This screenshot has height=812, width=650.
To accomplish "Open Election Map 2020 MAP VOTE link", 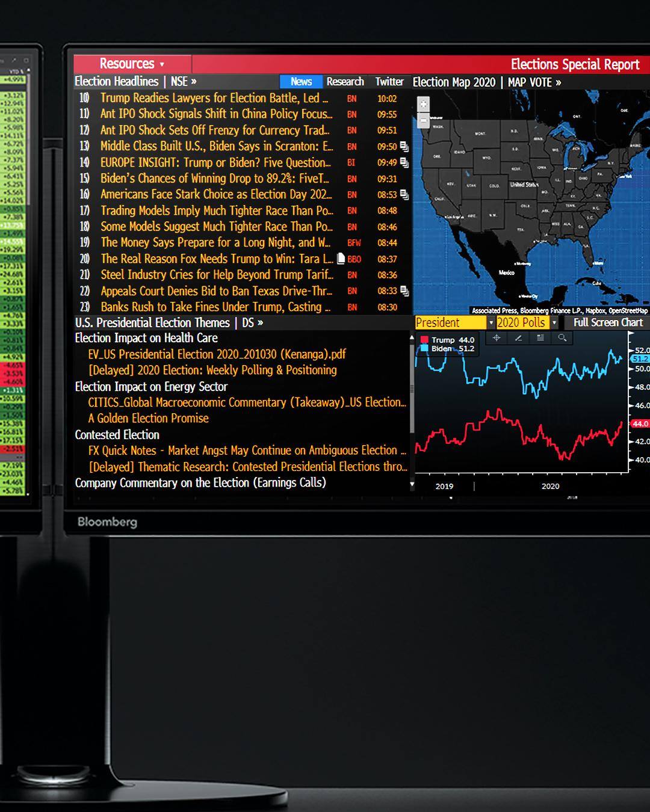I will [487, 82].
